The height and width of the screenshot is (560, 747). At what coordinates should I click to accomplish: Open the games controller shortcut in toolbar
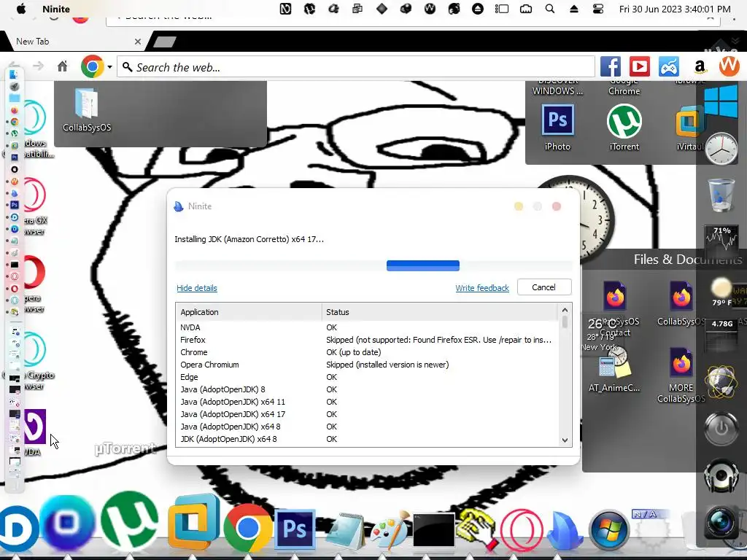point(669,66)
